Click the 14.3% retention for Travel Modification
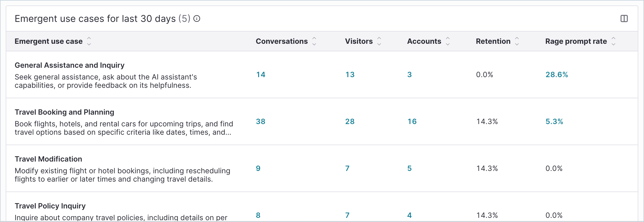Image resolution: width=644 pixels, height=222 pixels. [487, 168]
